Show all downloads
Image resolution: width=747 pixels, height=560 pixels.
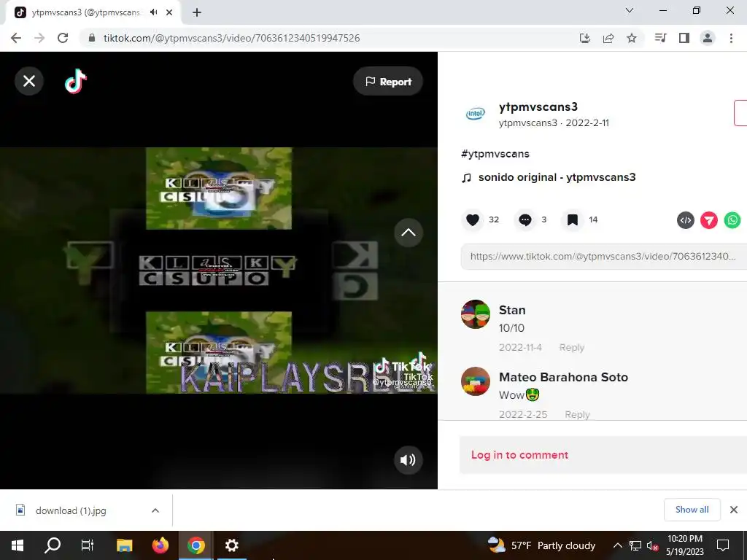pyautogui.click(x=692, y=510)
